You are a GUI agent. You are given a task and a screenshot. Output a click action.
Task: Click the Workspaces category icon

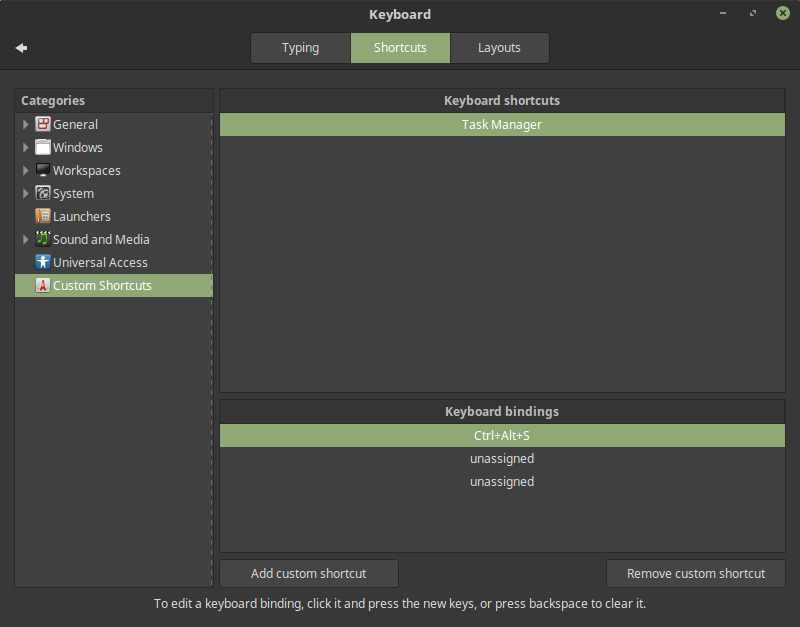(x=41, y=170)
